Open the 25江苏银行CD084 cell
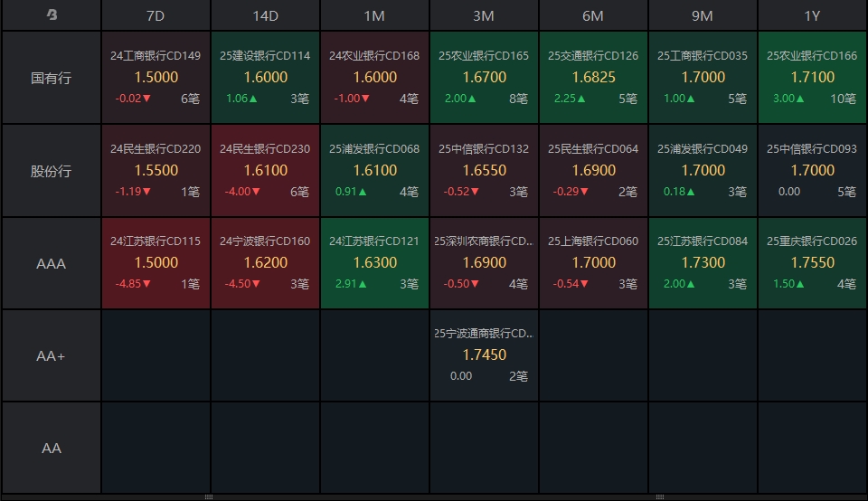 coord(703,263)
